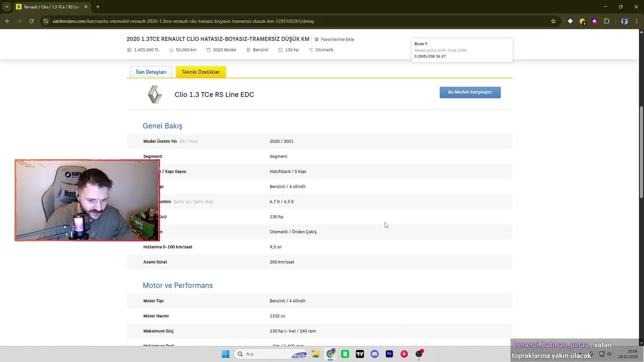This screenshot has width=644, height=362.
Task: Select the Teknik Özellikler tab
Action: 201,72
